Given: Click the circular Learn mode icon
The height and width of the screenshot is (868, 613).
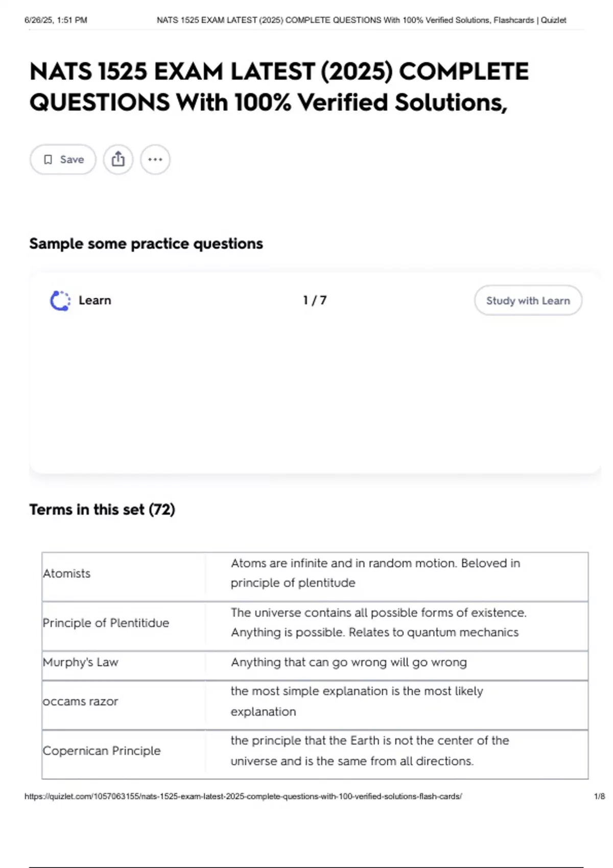Looking at the screenshot, I should 60,301.
